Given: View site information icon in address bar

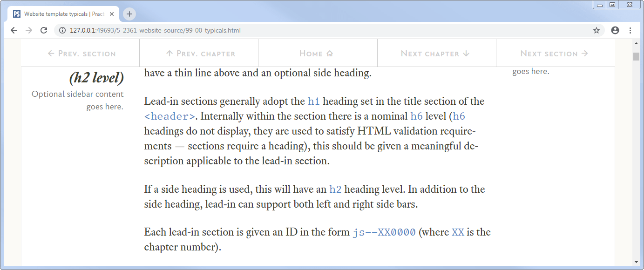Looking at the screenshot, I should point(62,30).
